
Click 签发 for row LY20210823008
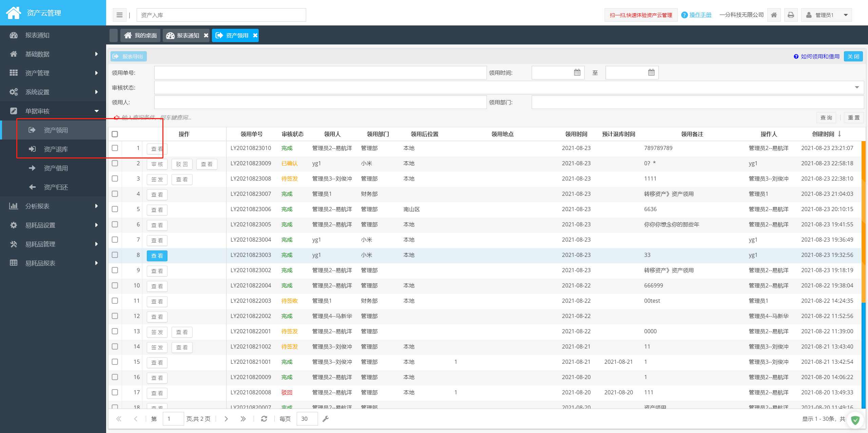click(157, 180)
